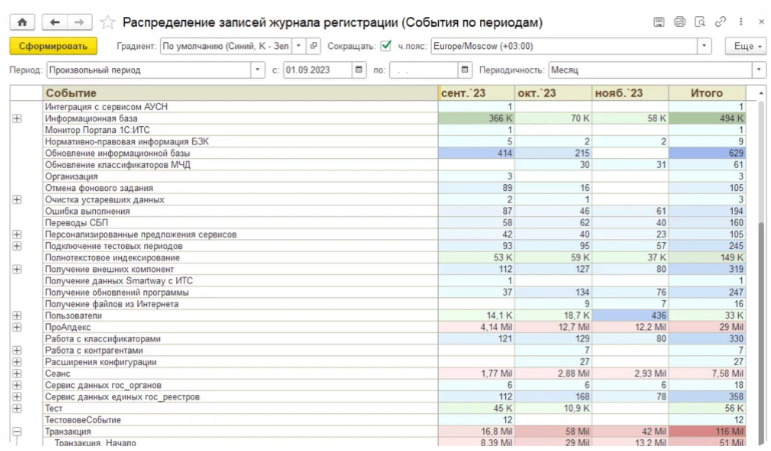The height and width of the screenshot is (451, 771).
Task: Expand Расширения конфигурации row
Action: 17,362
